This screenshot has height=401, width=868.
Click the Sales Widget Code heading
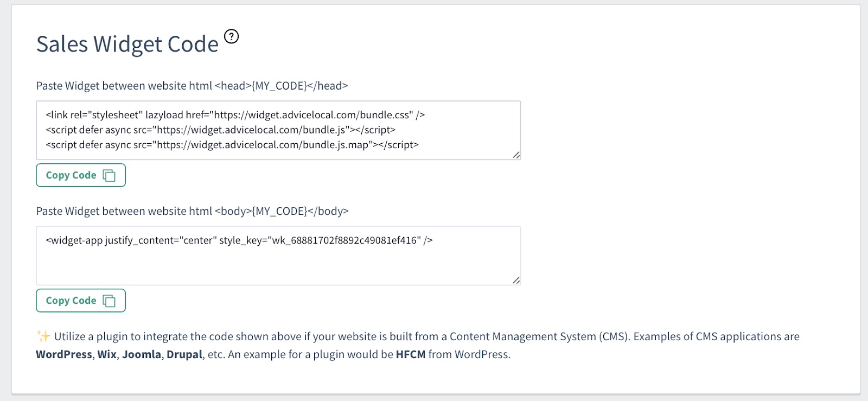(x=127, y=44)
